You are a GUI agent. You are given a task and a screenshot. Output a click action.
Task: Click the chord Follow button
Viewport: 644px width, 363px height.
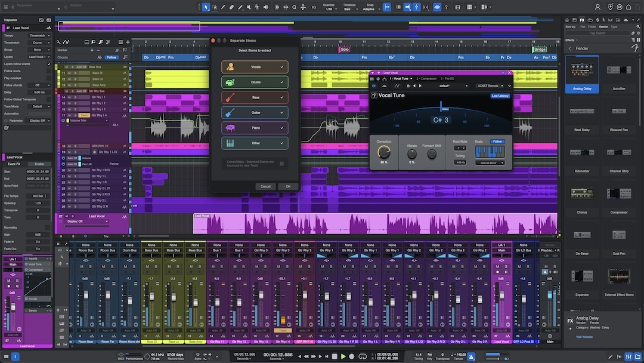(x=112, y=57)
